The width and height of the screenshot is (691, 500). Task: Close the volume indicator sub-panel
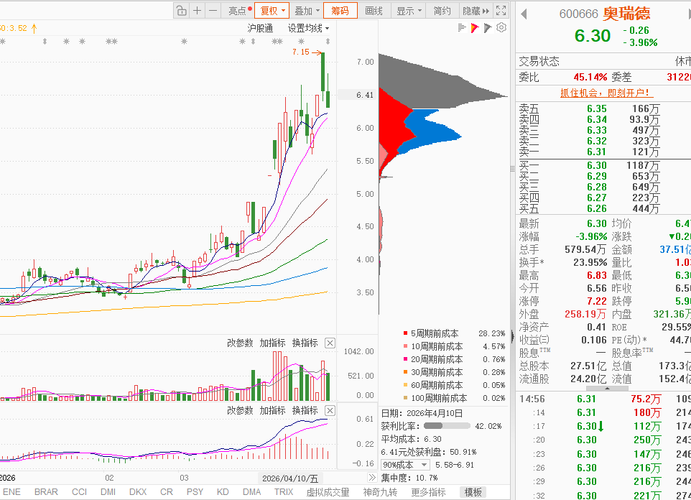[x=330, y=343]
